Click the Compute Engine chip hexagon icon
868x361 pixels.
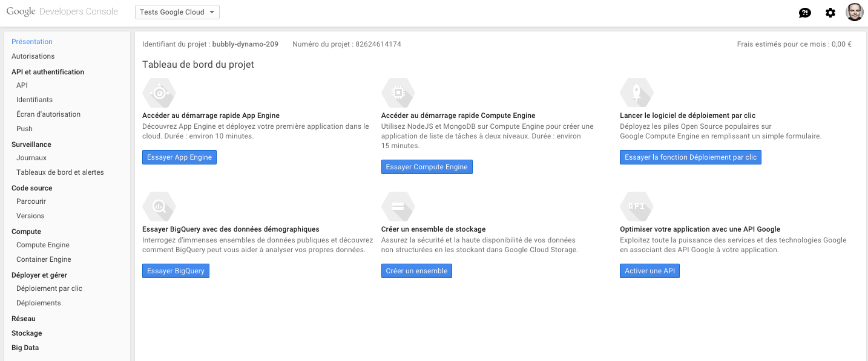point(398,93)
